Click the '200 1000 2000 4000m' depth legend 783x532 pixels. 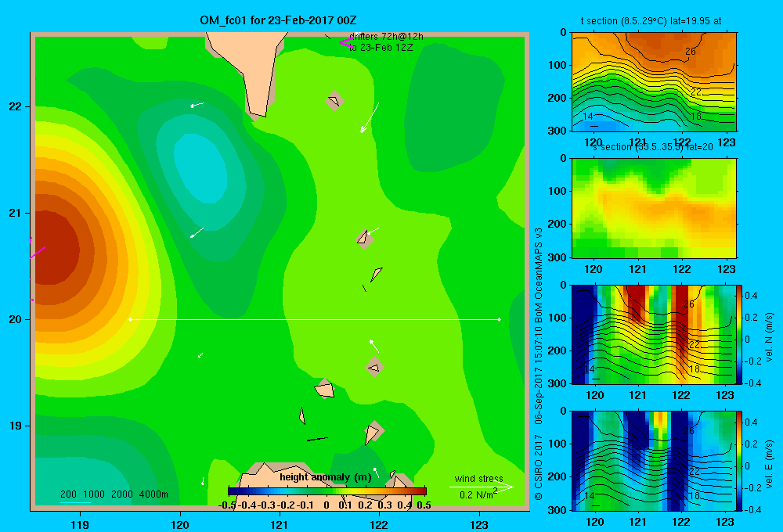coord(114,494)
